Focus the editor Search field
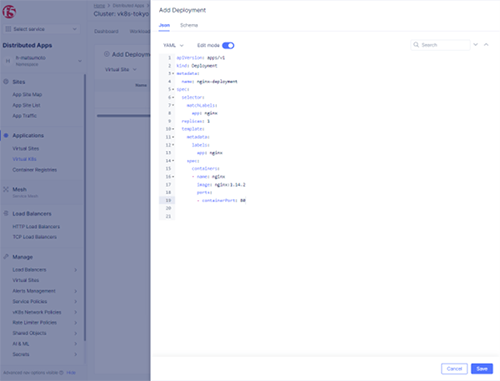500x381 pixels. (441, 45)
